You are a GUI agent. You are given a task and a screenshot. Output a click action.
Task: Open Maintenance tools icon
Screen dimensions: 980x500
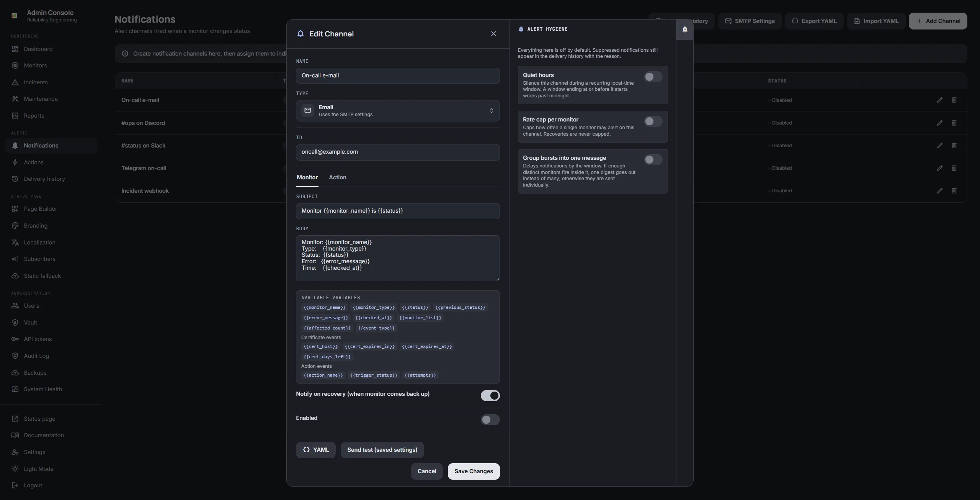(x=15, y=99)
